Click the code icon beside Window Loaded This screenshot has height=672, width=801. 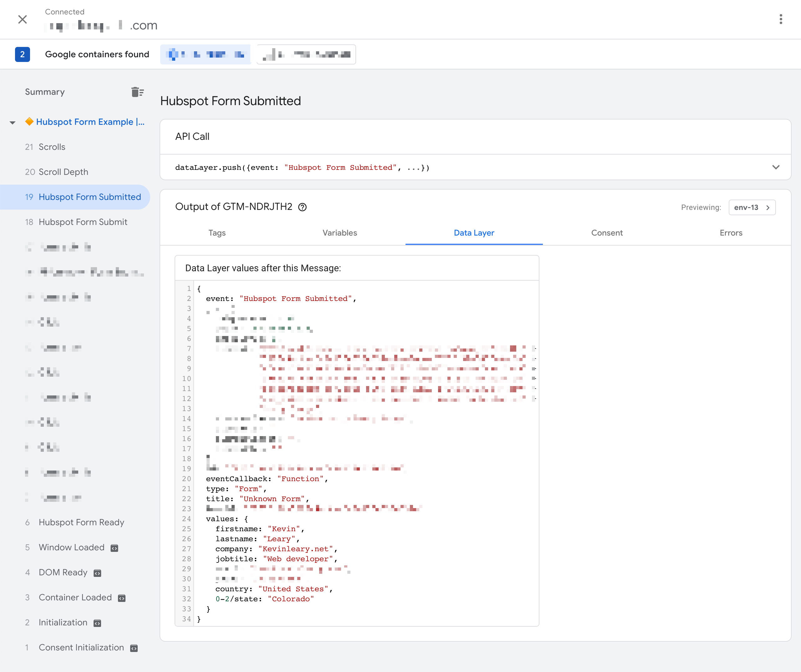(115, 548)
